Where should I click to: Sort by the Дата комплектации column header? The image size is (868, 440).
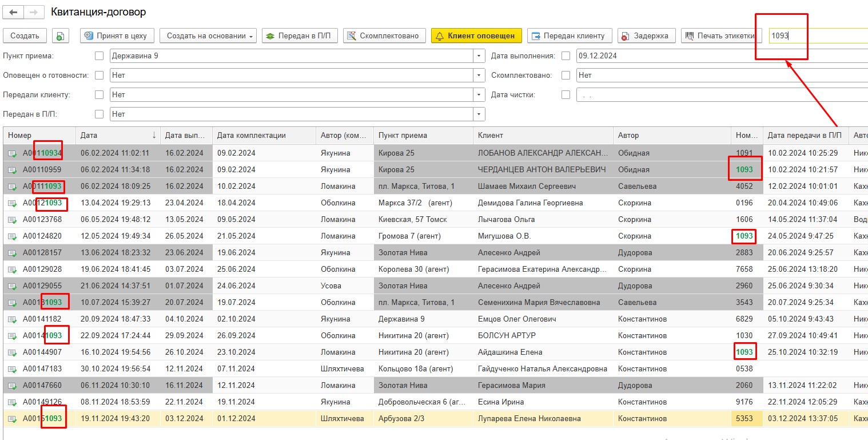[x=264, y=136]
